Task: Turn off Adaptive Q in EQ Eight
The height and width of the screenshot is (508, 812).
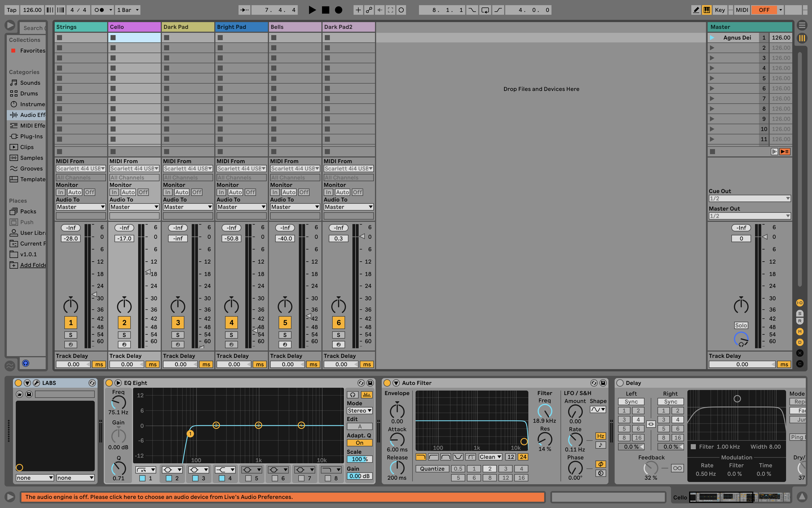Action: (x=359, y=443)
